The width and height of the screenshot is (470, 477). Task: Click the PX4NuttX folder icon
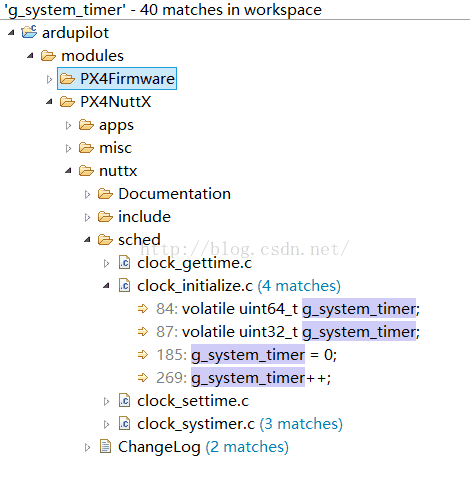click(x=67, y=102)
